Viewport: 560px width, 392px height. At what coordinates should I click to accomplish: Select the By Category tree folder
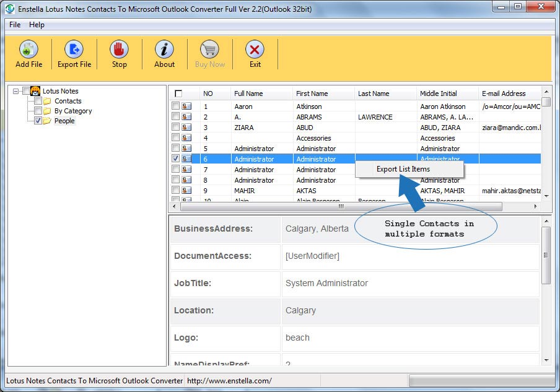tap(72, 111)
